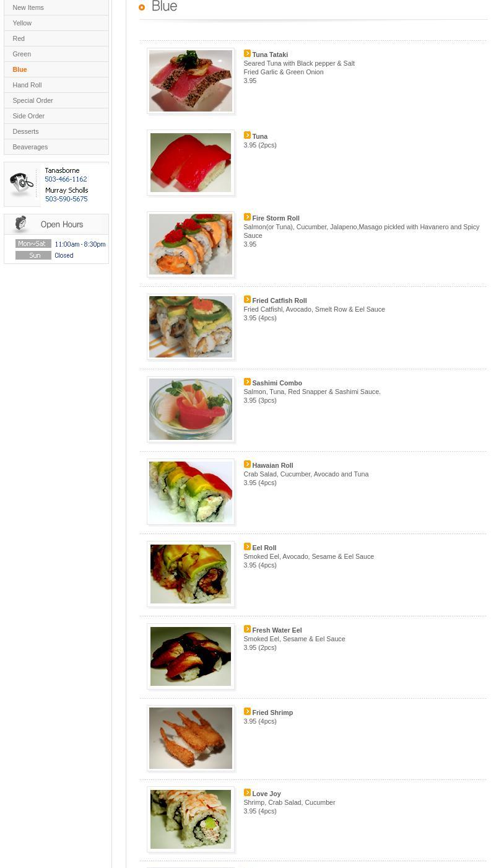Click the yellow arrow icon by Fried Catfish Roll

tap(247, 300)
